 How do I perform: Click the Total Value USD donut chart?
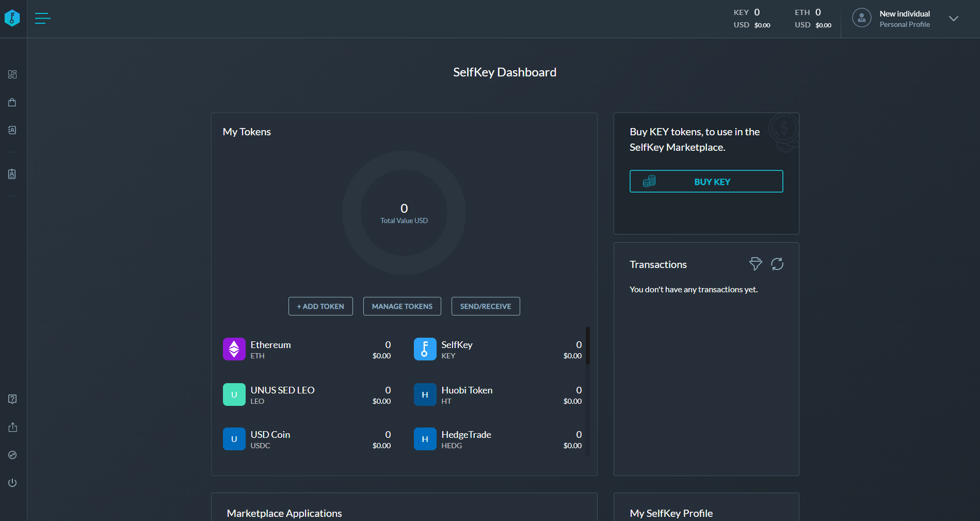point(404,213)
